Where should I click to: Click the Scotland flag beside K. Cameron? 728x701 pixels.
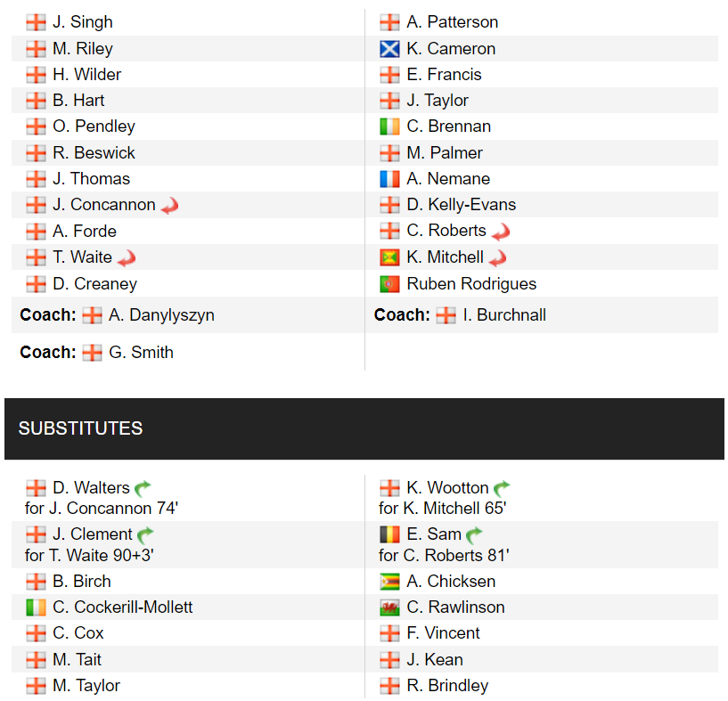click(x=389, y=49)
